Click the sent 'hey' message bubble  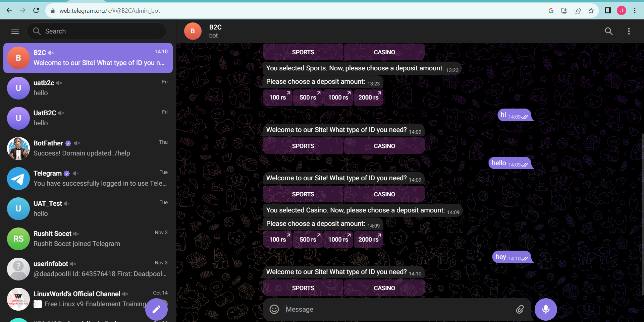point(512,257)
